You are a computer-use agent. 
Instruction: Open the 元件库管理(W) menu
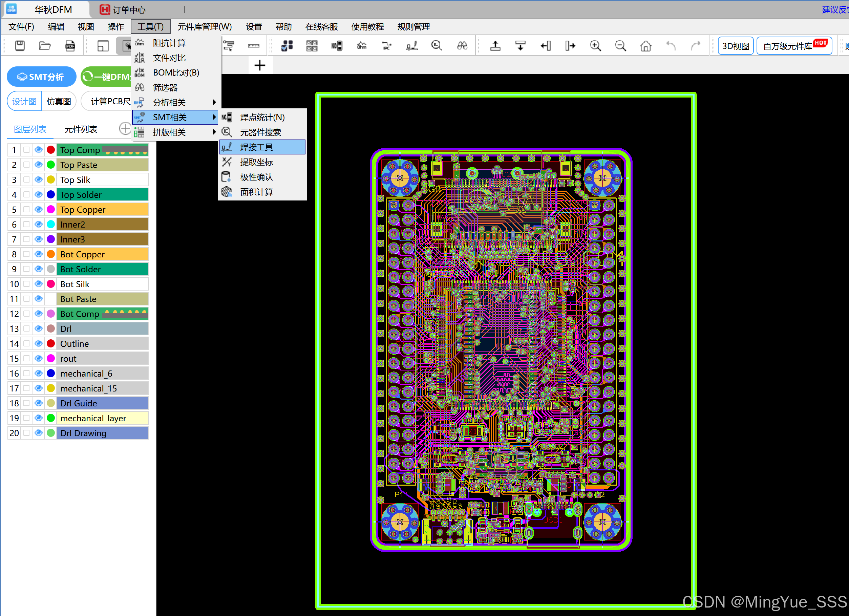[205, 26]
